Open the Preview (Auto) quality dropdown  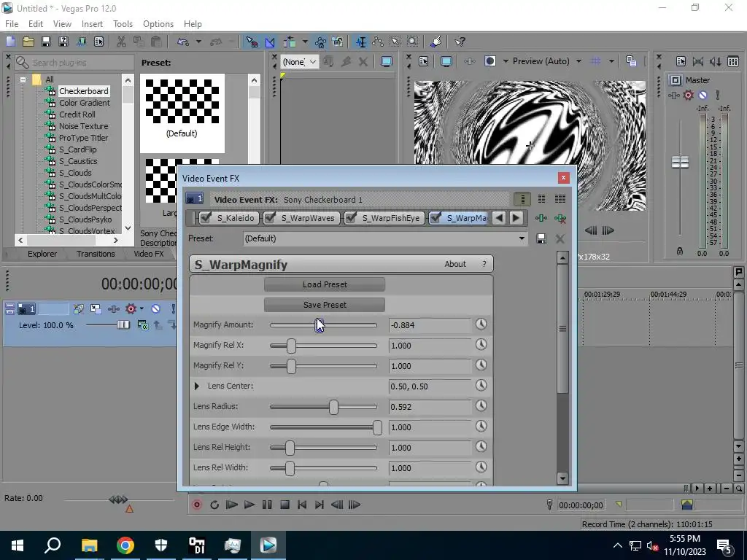[x=578, y=61]
